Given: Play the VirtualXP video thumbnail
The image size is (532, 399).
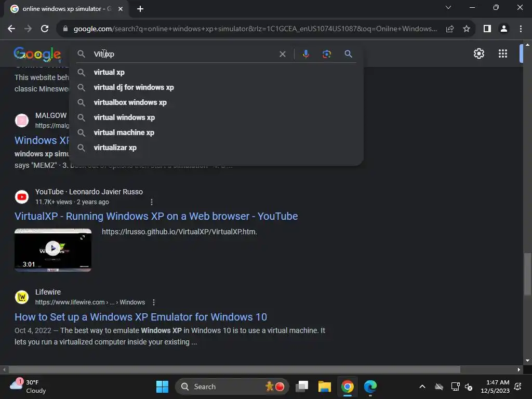Looking at the screenshot, I should tap(53, 250).
